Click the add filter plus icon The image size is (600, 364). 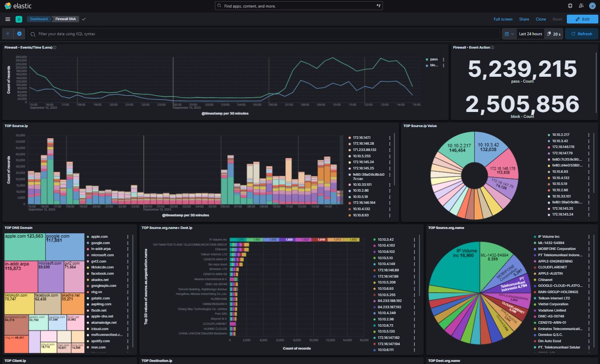19,34
